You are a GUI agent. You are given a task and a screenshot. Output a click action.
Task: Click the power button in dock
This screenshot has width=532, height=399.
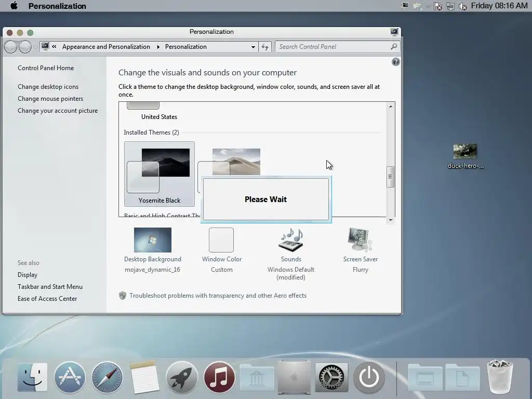[369, 377]
